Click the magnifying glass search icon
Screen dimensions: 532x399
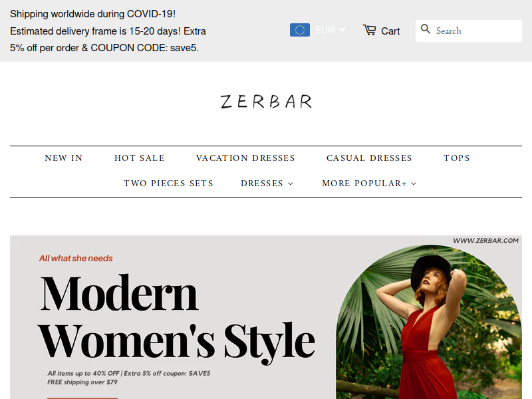[x=426, y=29]
